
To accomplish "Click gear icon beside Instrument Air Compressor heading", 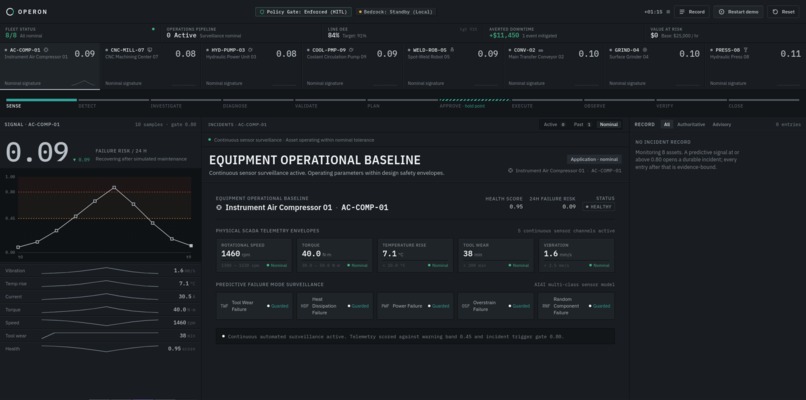I will [x=219, y=208].
